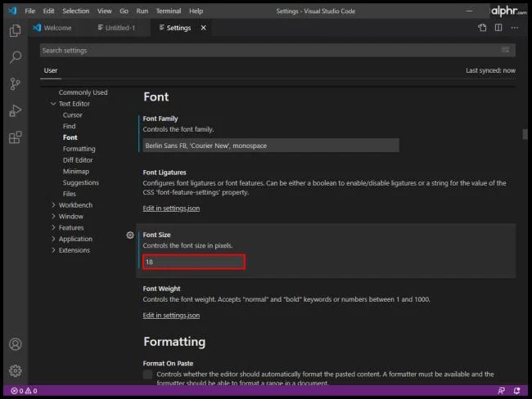Select Suggestions in settings tree
532x399 pixels.
click(80, 182)
